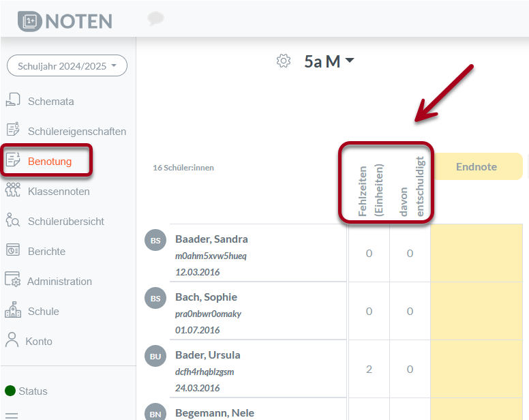
Task: Open the chat speech bubble icon
Action: point(155,19)
